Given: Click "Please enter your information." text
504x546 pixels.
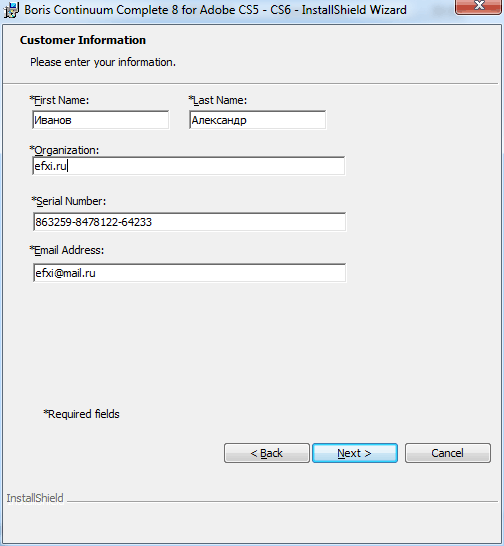Looking at the screenshot, I should pyautogui.click(x=103, y=62).
